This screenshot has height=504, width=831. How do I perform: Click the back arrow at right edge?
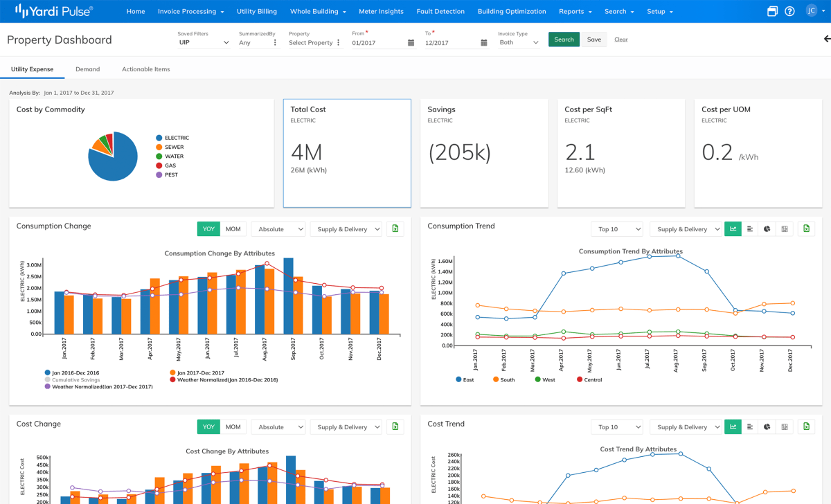point(826,39)
